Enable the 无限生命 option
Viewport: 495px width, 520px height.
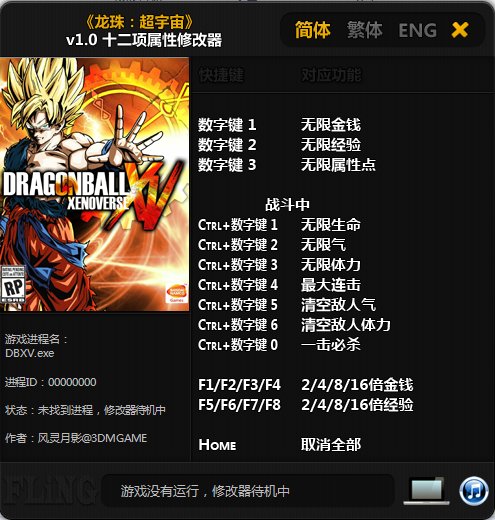click(x=331, y=225)
